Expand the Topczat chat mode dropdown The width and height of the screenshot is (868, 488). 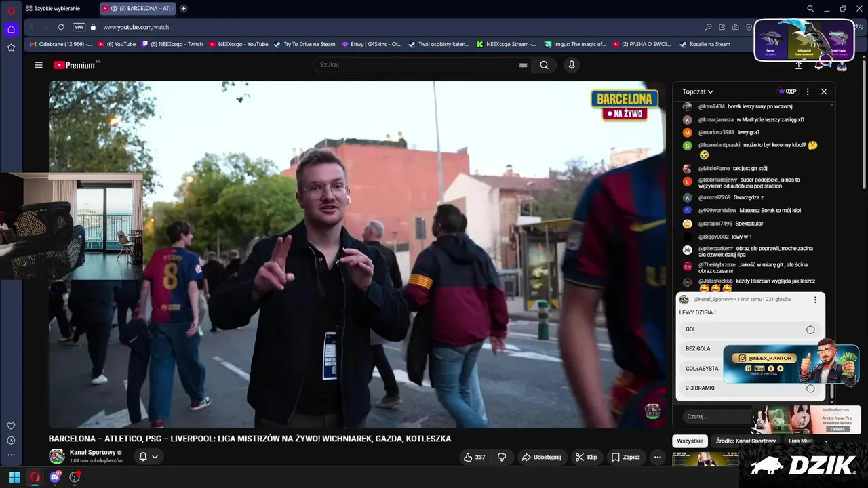click(x=698, y=91)
